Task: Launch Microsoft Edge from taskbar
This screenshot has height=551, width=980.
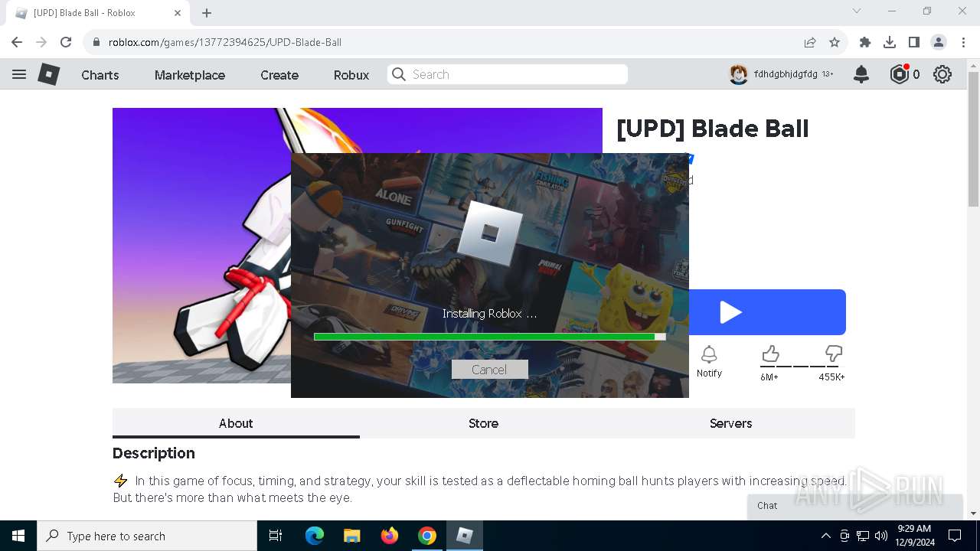Action: pos(315,536)
